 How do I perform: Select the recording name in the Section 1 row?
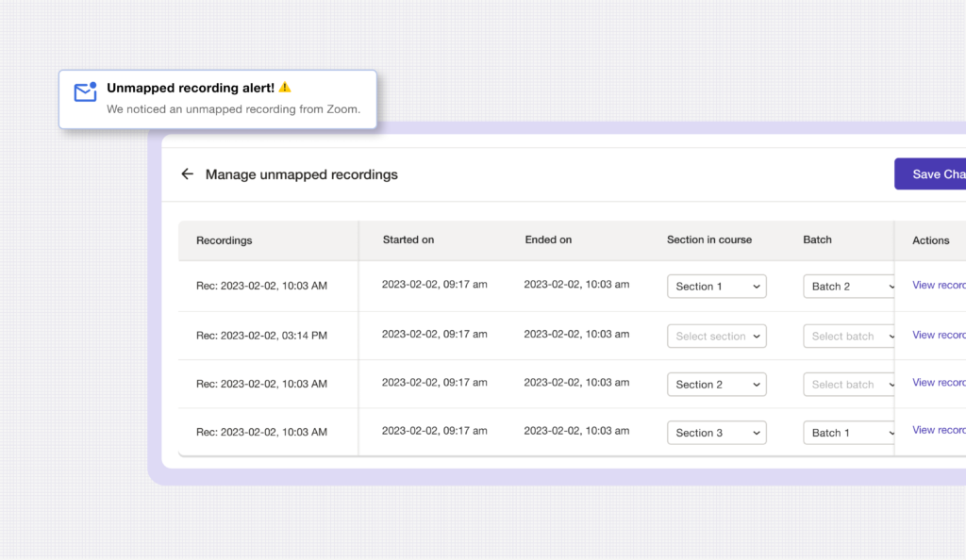click(x=262, y=286)
